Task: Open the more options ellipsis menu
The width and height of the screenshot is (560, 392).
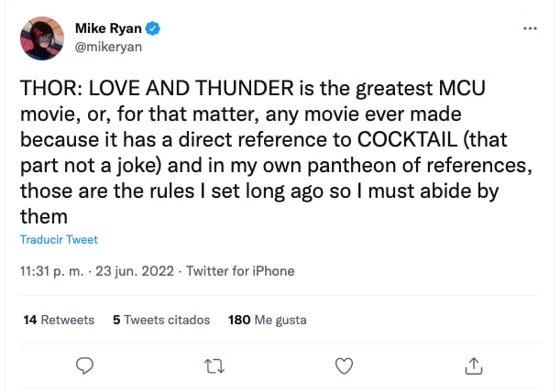Action: click(x=530, y=28)
